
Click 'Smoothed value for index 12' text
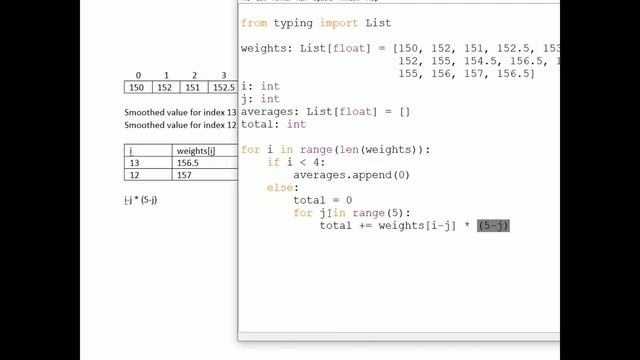coord(180,125)
